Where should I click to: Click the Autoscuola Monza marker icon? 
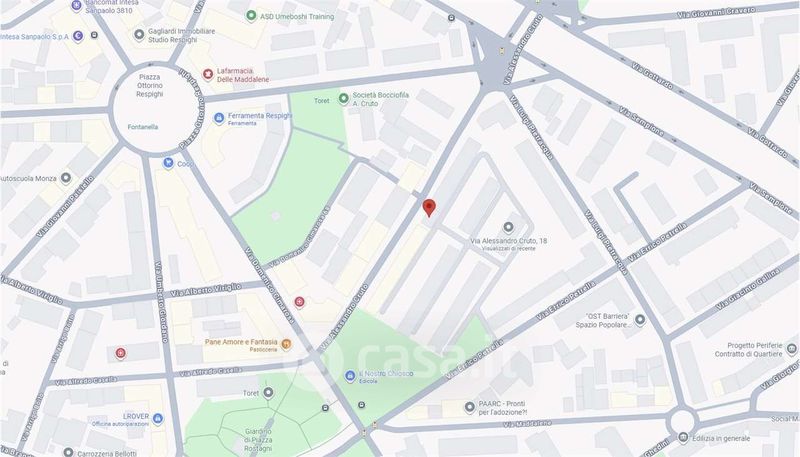click(66, 178)
